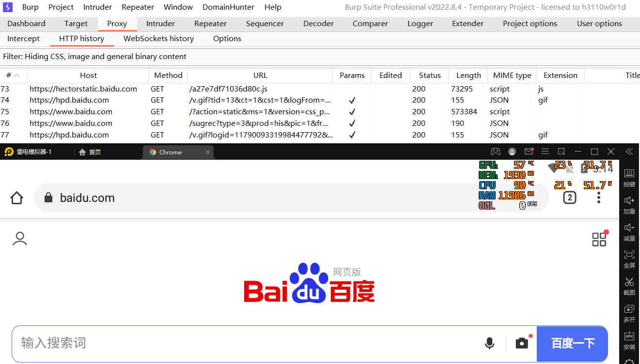Sort by the URL column header
This screenshot has width=640, height=364.
tap(260, 76)
